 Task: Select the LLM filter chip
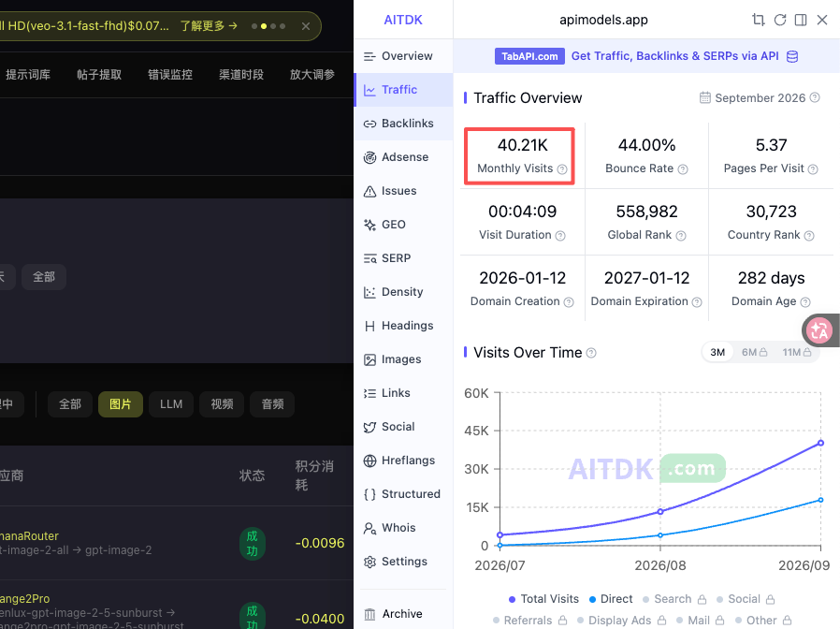[x=171, y=404]
